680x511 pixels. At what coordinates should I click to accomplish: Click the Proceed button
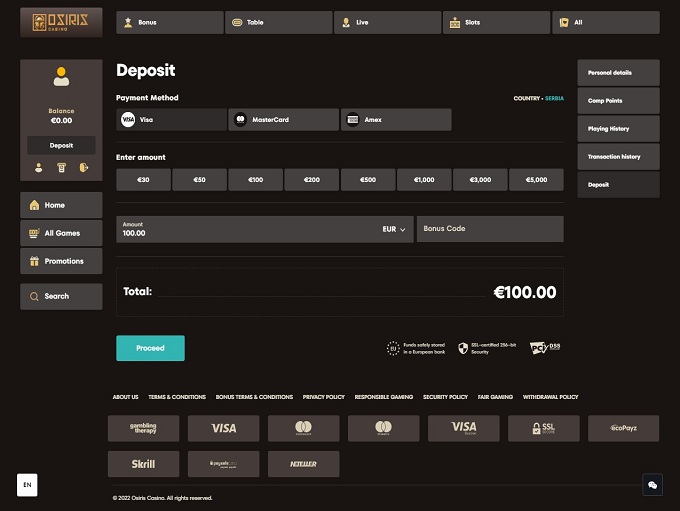(150, 348)
